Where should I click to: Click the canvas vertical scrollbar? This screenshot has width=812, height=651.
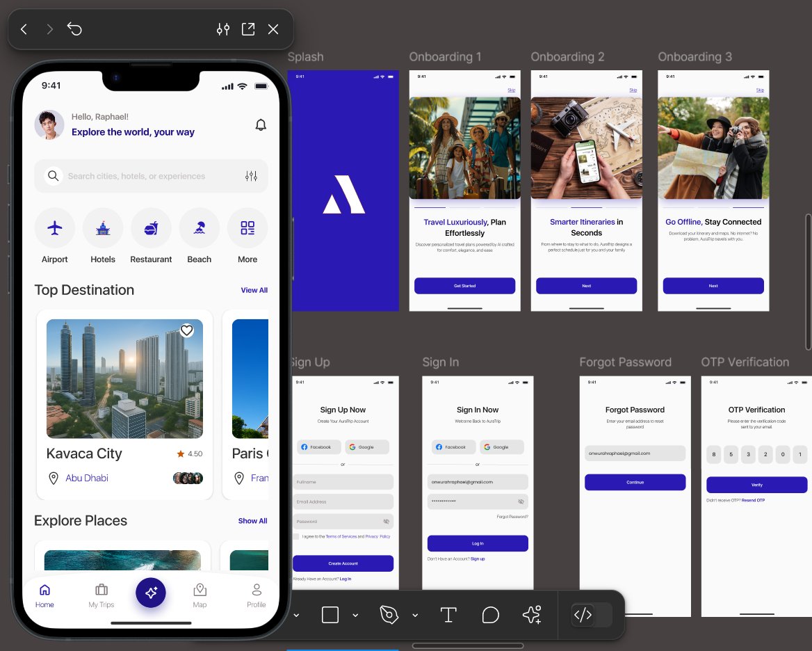[809, 282]
